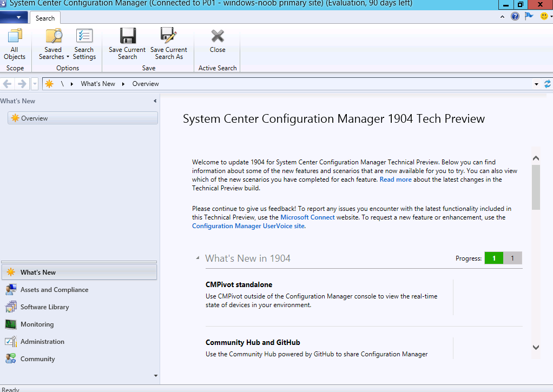Set search scope to All Objects
This screenshot has height=392, width=553.
tap(15, 44)
